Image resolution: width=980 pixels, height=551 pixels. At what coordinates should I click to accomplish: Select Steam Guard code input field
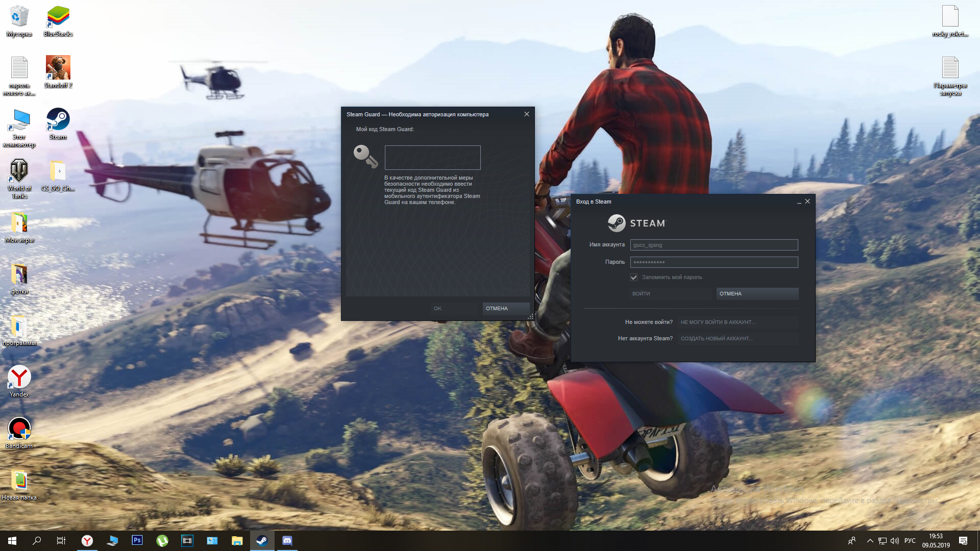coord(433,157)
